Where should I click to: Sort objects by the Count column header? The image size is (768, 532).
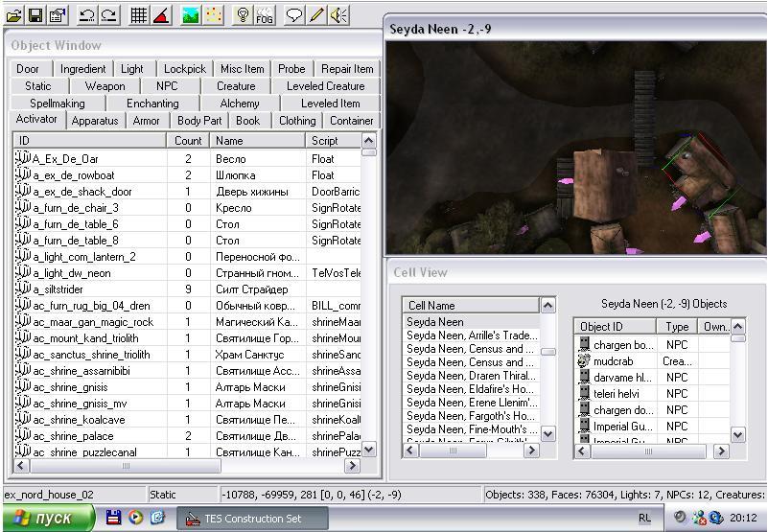(188, 141)
